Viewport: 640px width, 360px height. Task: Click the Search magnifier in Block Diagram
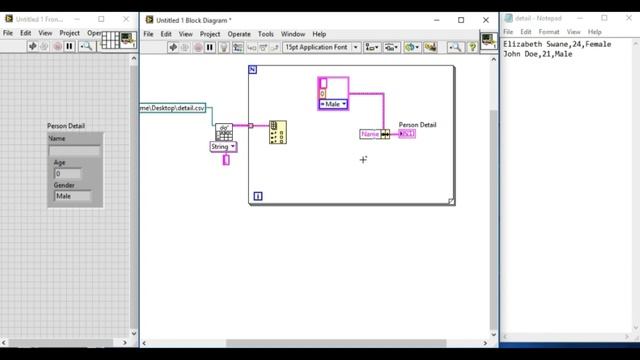tap(455, 47)
